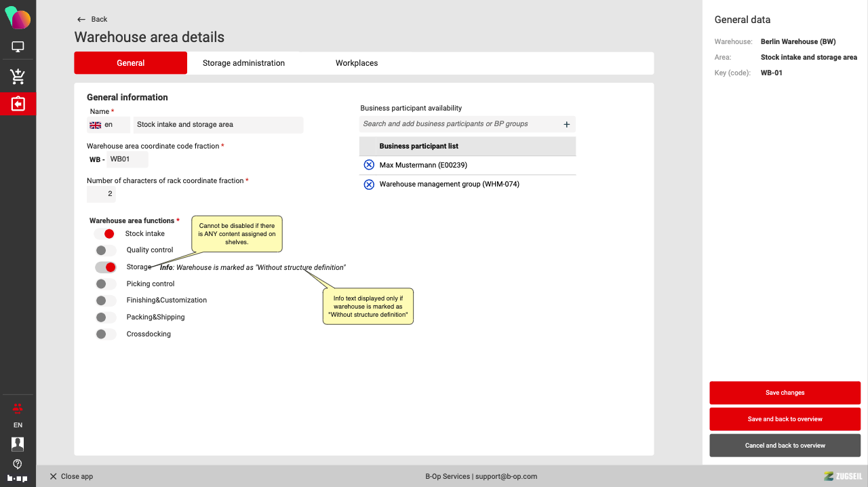Open the add-to-cart sidebar icon
Viewport: 868px width, 487px height.
18,76
